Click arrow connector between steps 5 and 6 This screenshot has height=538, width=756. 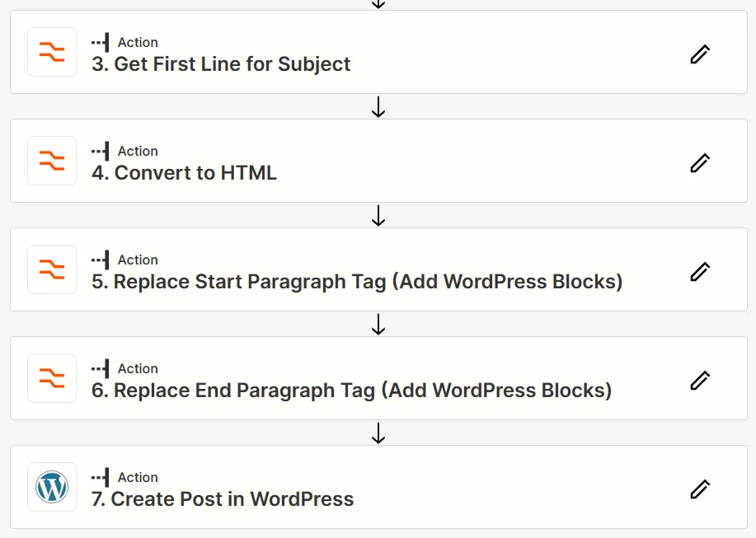pos(378,324)
